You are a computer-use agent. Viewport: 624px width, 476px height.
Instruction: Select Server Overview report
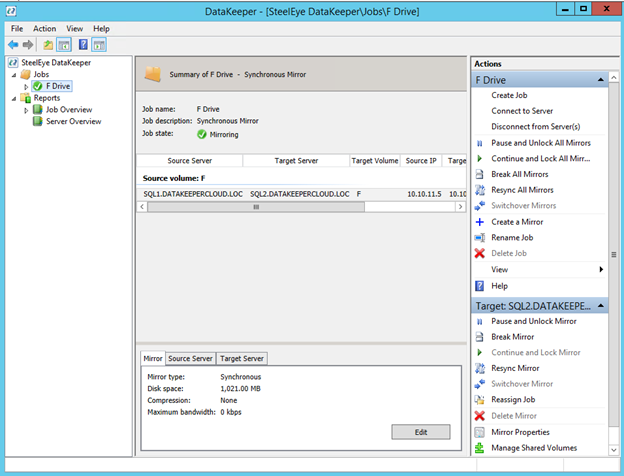tap(73, 121)
